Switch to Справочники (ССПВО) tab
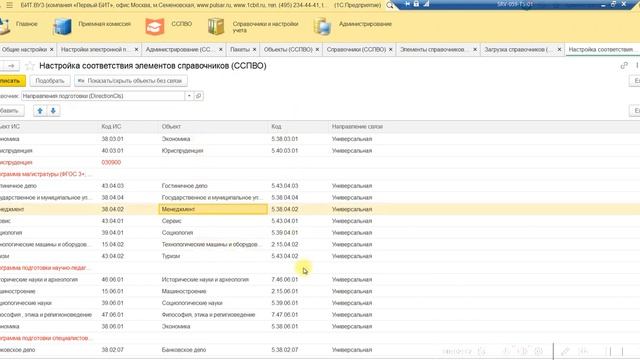 click(x=356, y=49)
